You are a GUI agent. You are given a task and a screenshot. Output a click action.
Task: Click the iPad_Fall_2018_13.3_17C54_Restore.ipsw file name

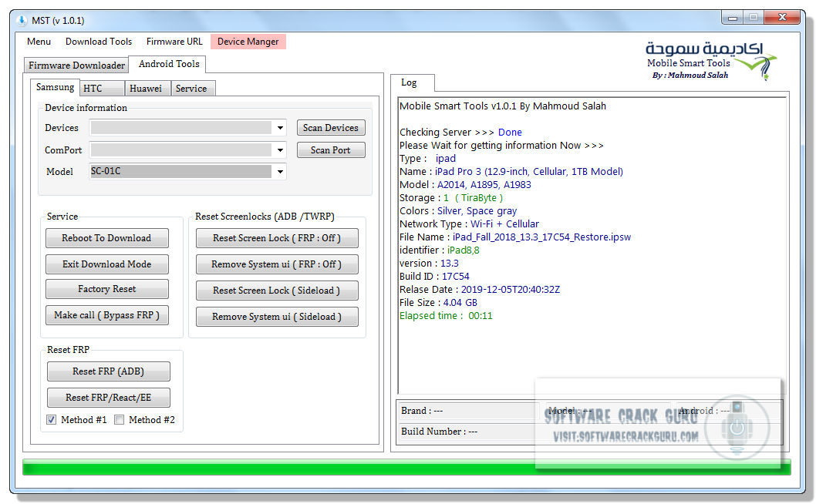pyautogui.click(x=541, y=237)
